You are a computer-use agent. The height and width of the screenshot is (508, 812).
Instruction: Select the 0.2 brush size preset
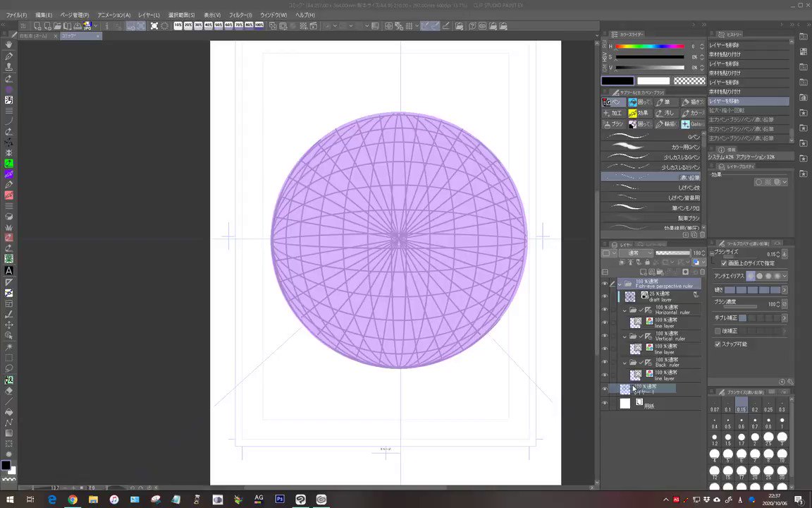pos(755,404)
